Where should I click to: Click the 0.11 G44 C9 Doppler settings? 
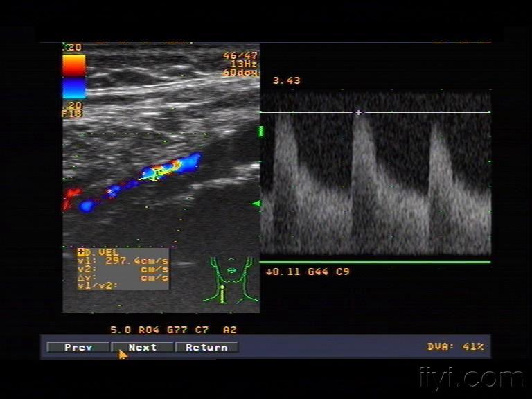click(x=308, y=272)
